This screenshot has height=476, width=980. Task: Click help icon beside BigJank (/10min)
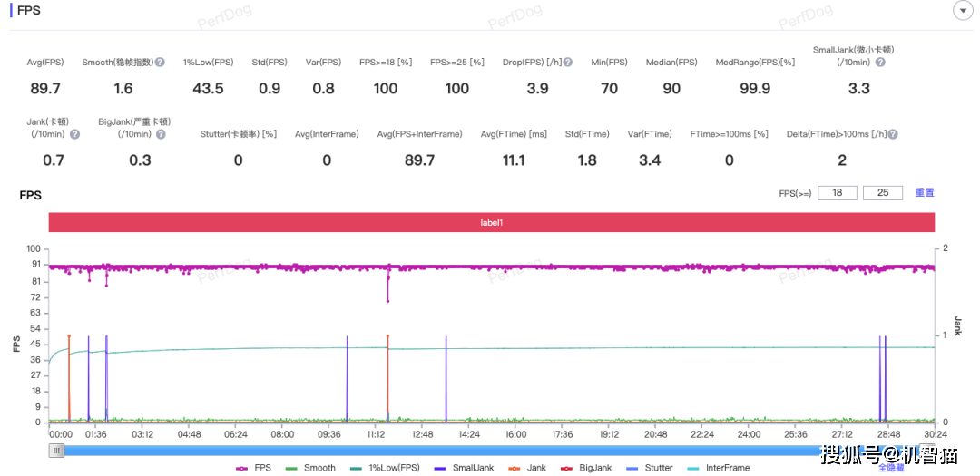160,134
